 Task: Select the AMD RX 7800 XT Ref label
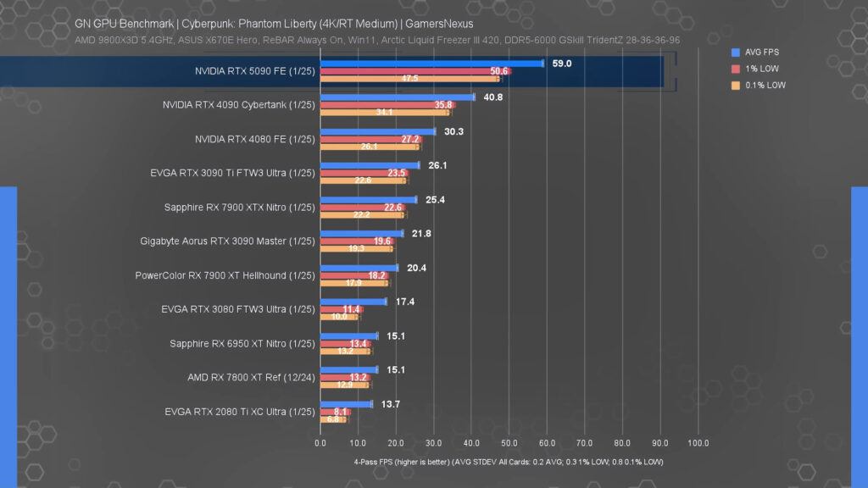[x=251, y=377]
